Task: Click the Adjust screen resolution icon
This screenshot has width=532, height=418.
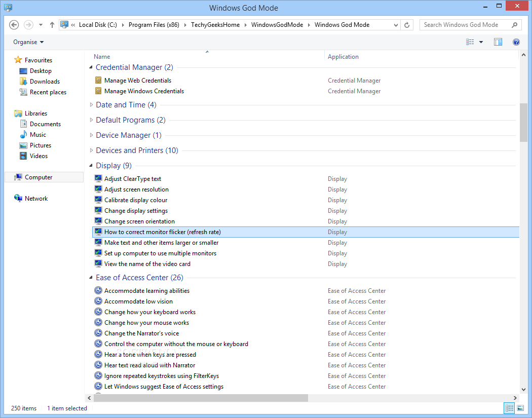Action: (98, 189)
